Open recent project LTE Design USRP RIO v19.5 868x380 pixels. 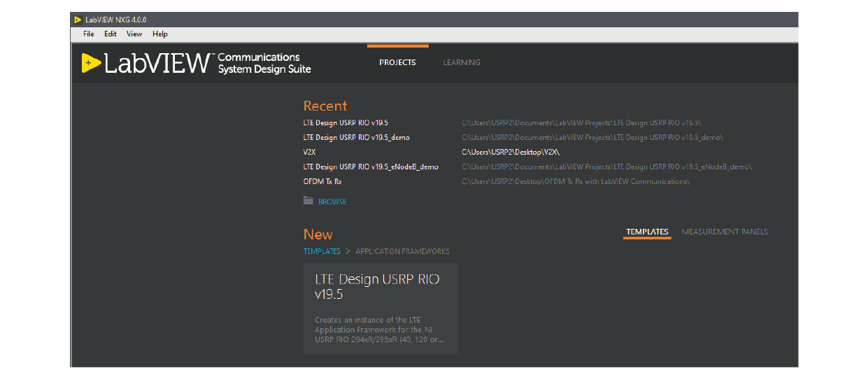point(346,122)
